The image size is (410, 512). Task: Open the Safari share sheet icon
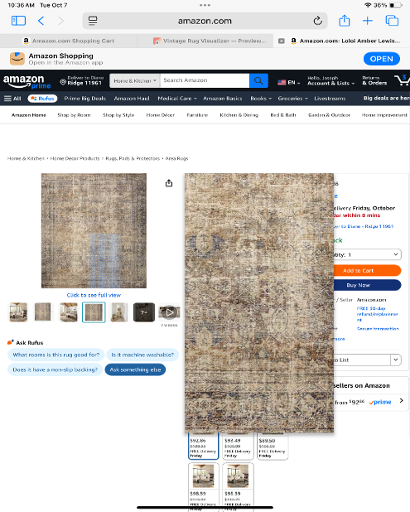pyautogui.click(x=344, y=21)
